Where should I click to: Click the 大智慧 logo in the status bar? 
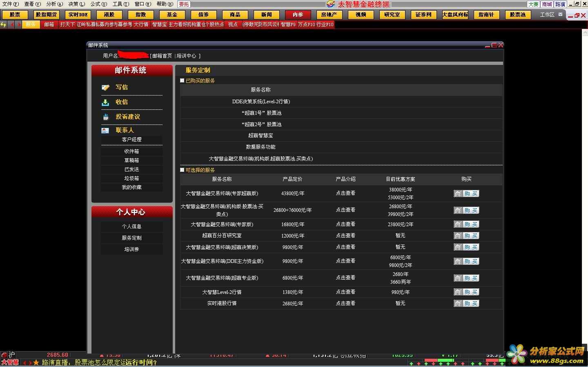point(10,363)
